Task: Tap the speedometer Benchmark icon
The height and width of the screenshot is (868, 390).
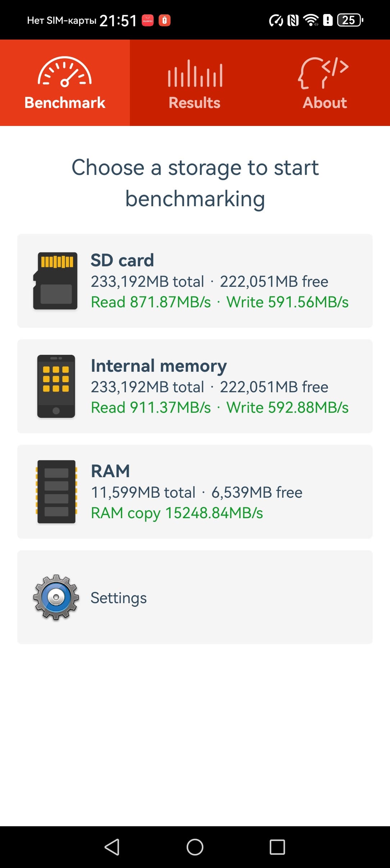Action: coord(65,72)
